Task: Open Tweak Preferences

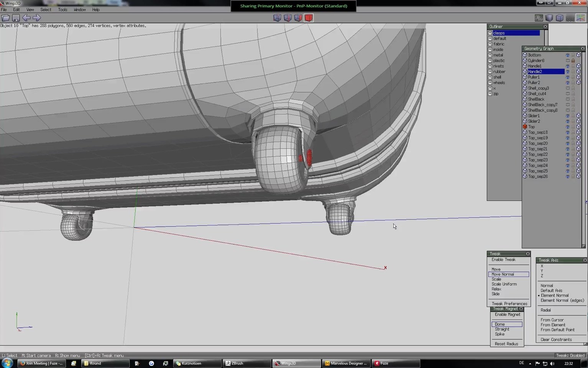Action: click(509, 304)
